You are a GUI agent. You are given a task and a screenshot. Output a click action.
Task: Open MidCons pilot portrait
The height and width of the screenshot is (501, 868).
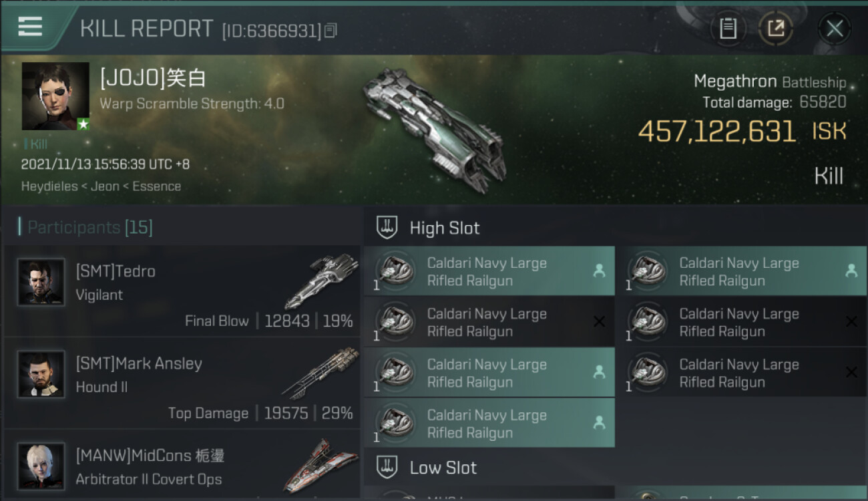pos(41,466)
